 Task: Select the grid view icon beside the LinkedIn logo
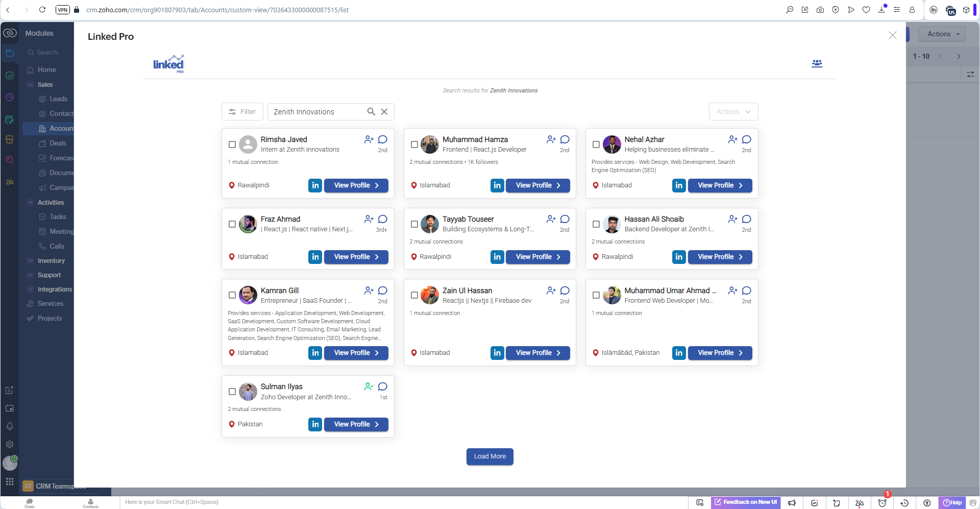pyautogui.click(x=817, y=63)
